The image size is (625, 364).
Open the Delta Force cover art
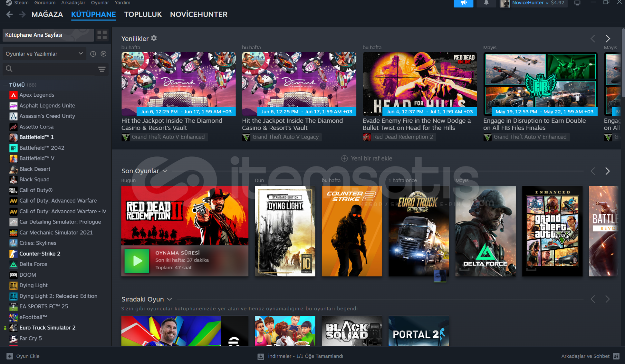click(x=485, y=231)
